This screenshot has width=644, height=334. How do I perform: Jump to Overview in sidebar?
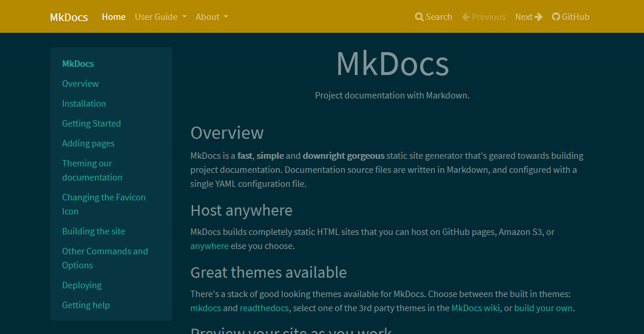pyautogui.click(x=81, y=83)
